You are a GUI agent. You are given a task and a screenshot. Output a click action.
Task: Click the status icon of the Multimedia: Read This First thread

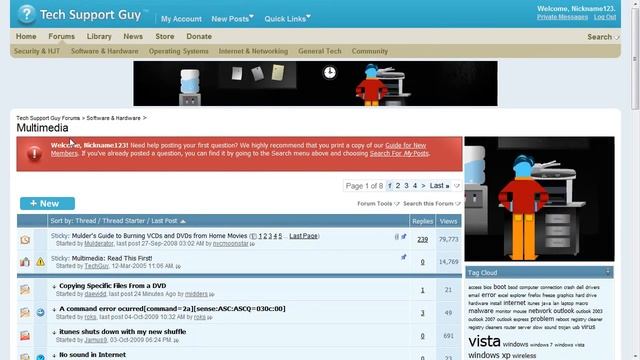coord(25,262)
